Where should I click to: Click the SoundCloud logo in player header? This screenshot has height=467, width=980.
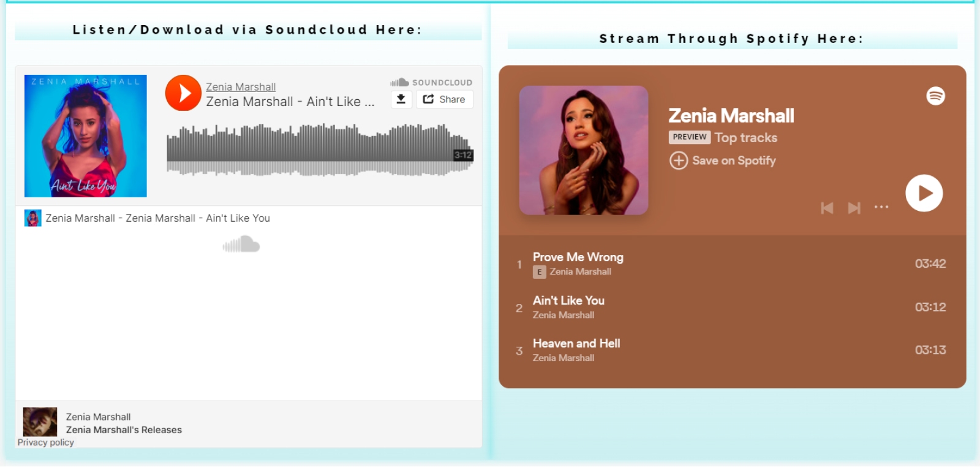tap(431, 82)
